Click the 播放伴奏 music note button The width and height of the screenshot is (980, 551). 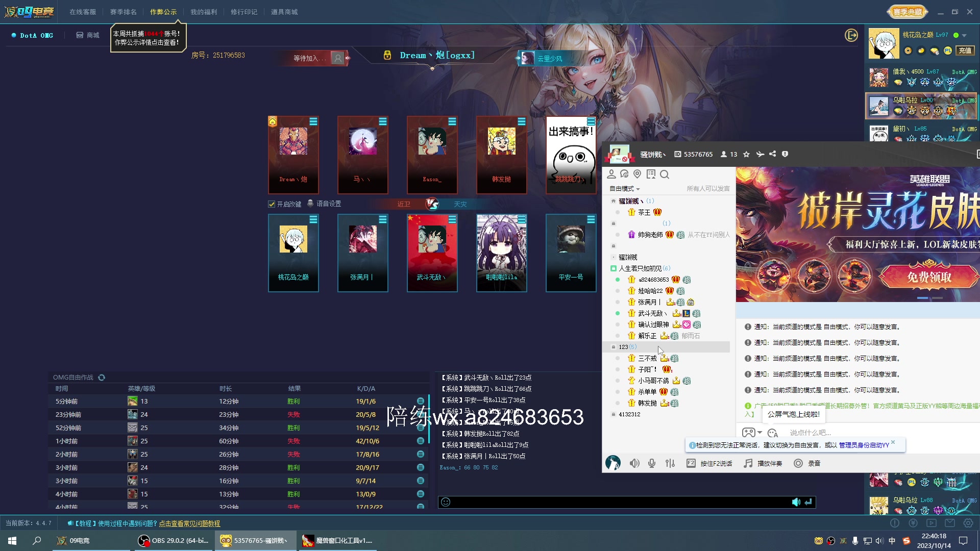click(x=763, y=463)
